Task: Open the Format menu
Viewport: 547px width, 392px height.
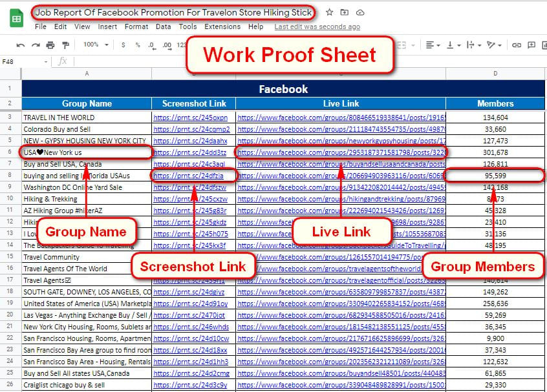Action: pyautogui.click(x=136, y=26)
